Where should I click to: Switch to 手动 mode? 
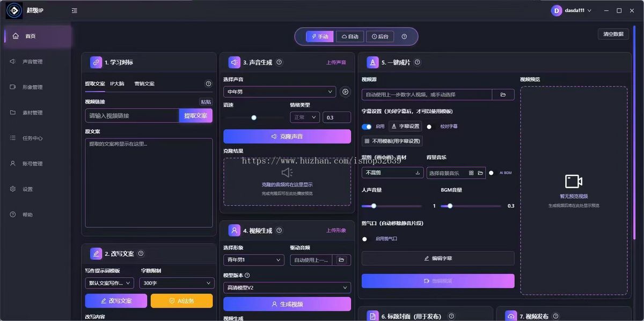[x=319, y=36]
